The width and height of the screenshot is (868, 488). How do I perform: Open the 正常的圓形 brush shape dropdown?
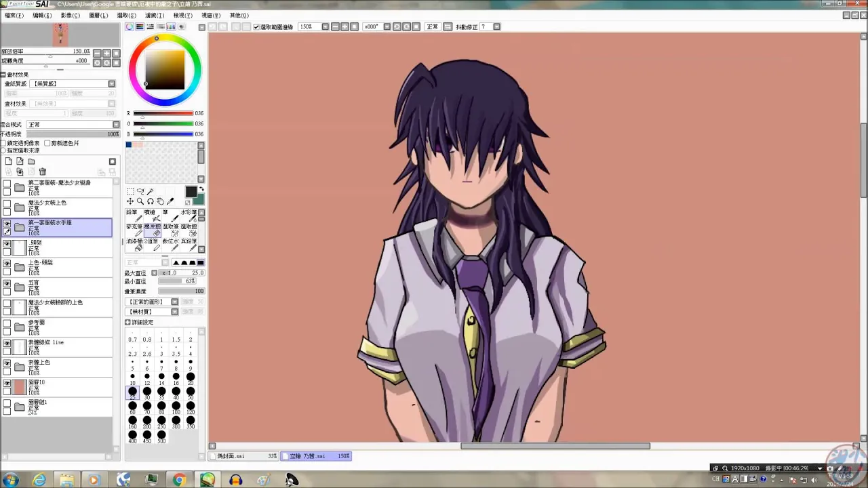[x=175, y=302]
